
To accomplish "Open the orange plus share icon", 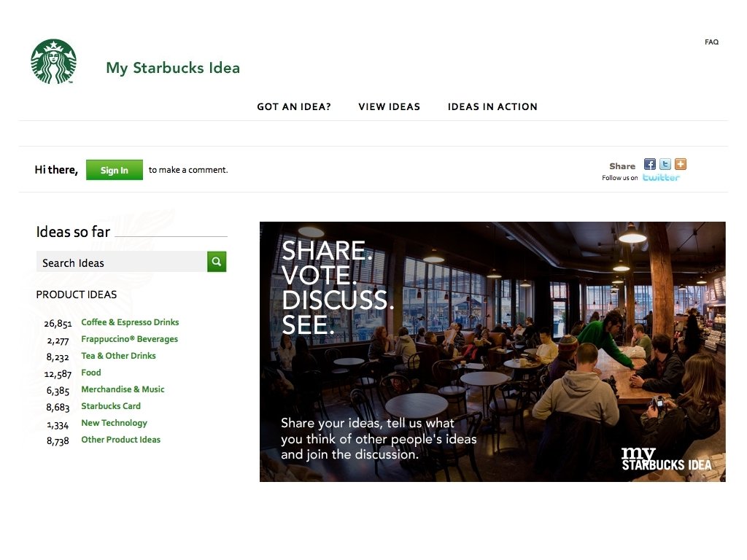I will tap(681, 164).
